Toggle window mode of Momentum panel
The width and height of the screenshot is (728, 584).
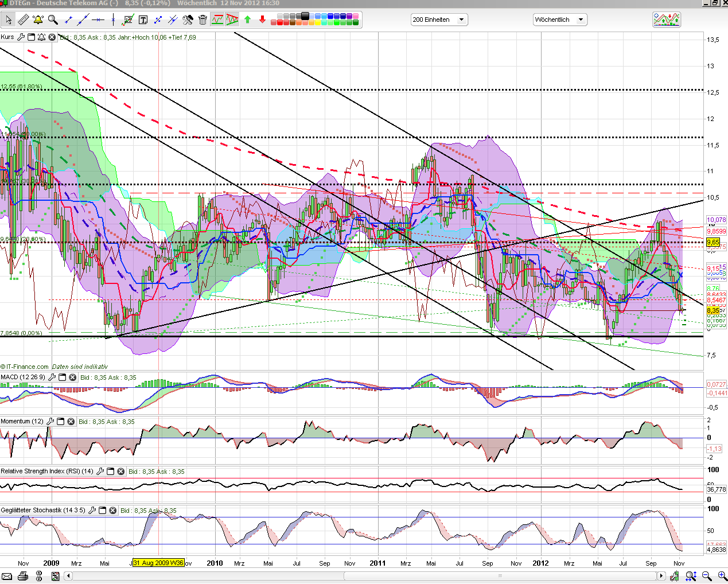click(60, 422)
